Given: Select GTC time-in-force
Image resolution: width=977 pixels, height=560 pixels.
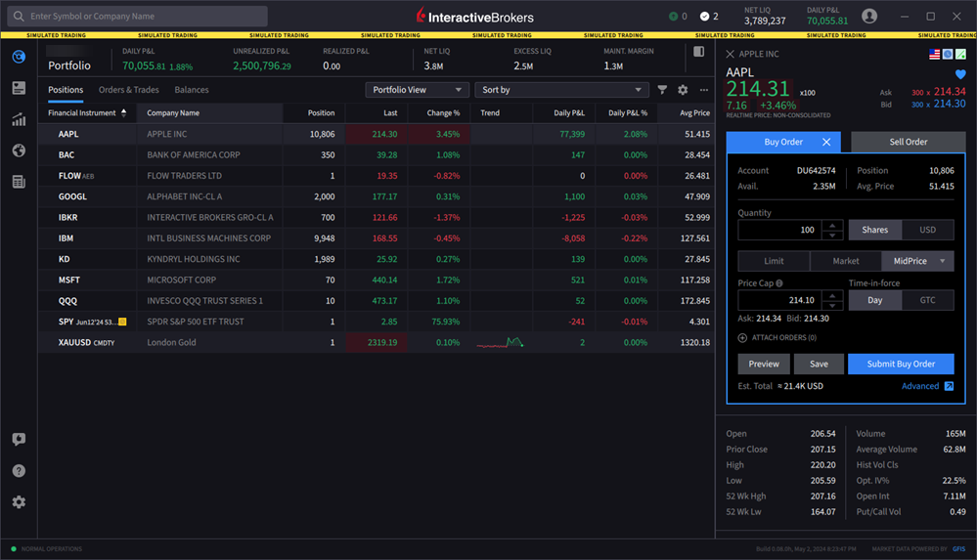Looking at the screenshot, I should [928, 300].
